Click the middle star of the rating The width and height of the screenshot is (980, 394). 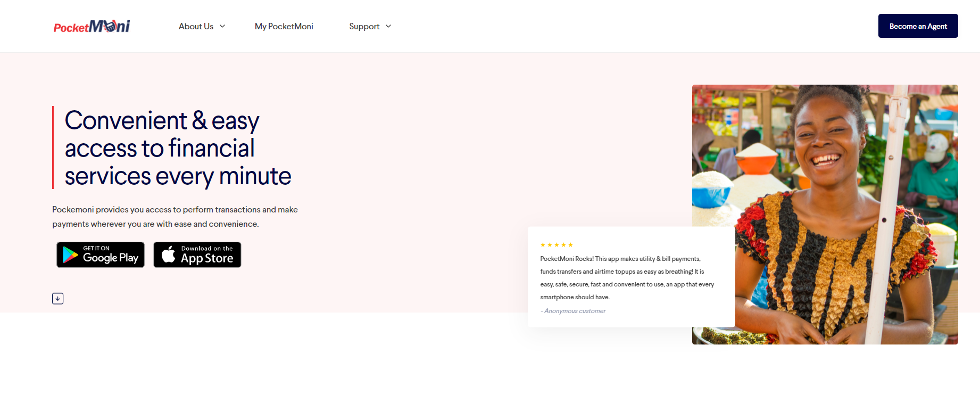(557, 245)
